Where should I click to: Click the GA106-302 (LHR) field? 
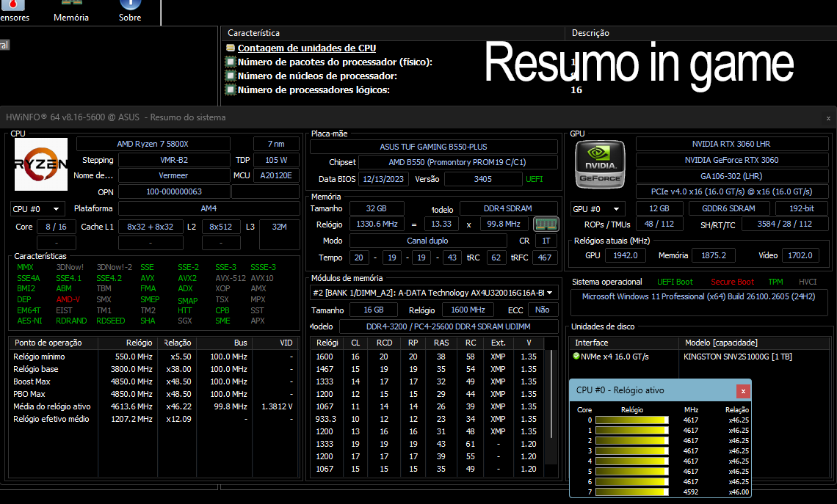(x=731, y=176)
